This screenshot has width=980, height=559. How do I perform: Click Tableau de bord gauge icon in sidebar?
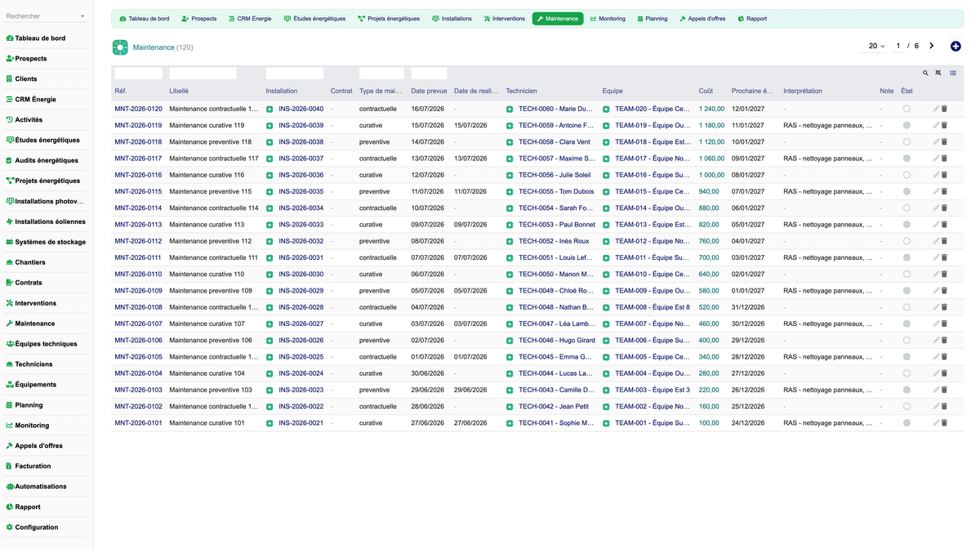[x=10, y=38]
